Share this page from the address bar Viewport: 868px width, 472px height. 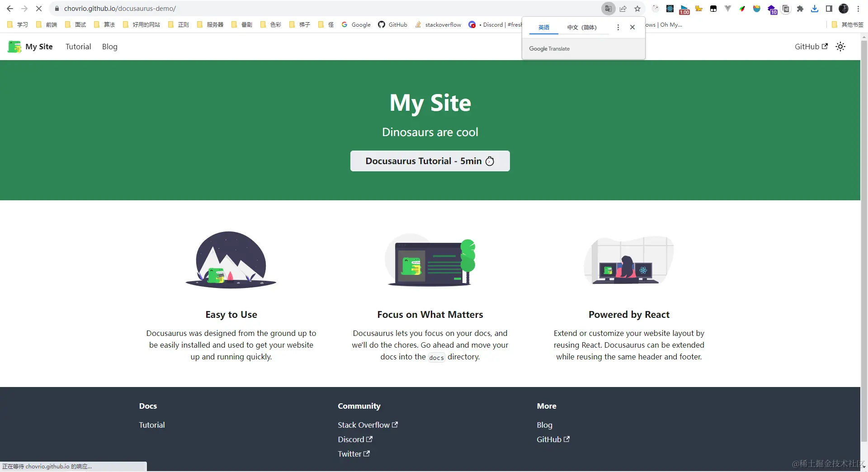tap(623, 9)
